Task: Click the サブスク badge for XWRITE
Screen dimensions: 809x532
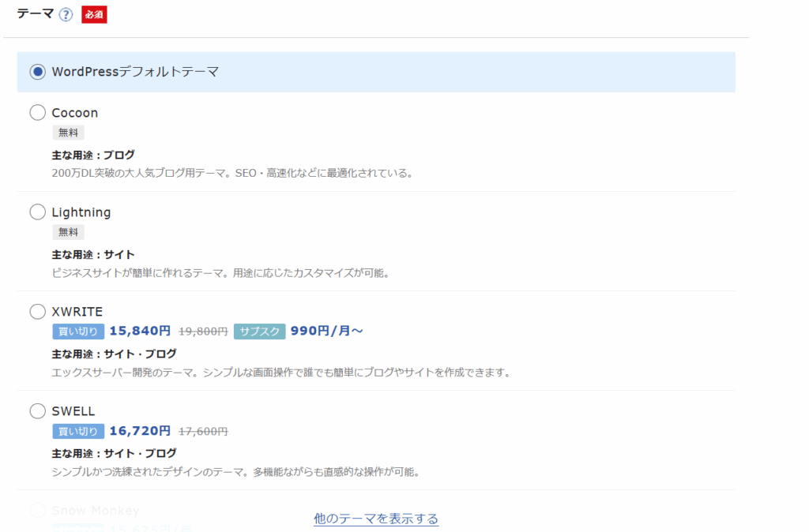Action: (259, 332)
